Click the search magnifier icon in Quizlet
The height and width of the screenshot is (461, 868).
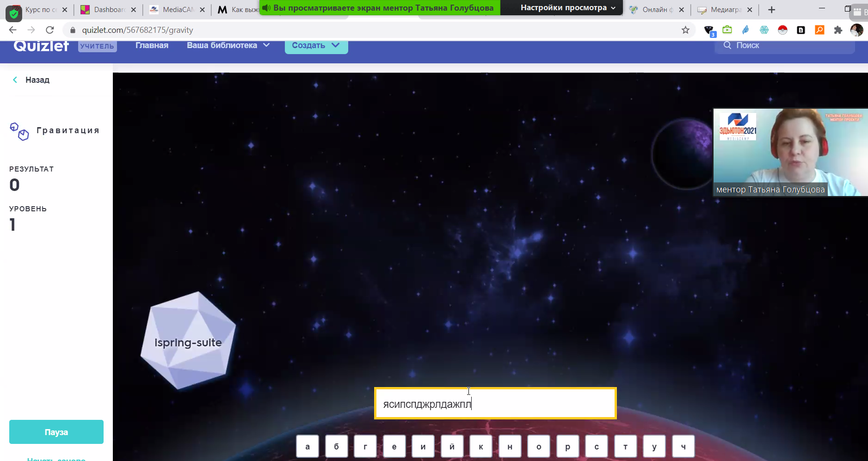click(x=727, y=45)
